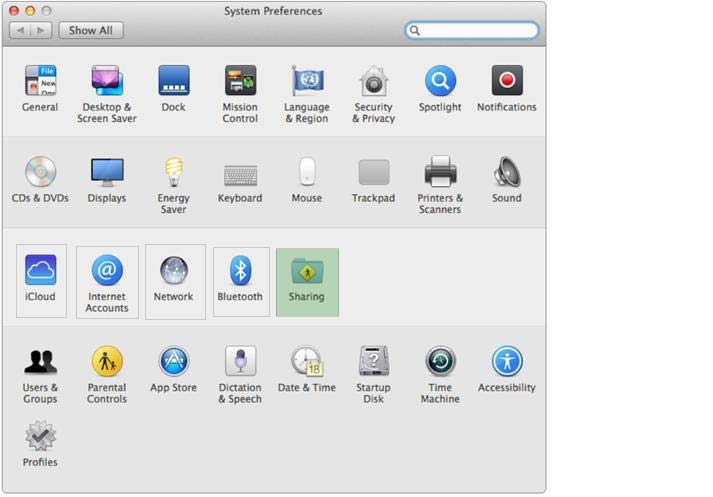The image size is (713, 497).
Task: Open the Bluetooth preferences pane
Action: click(241, 282)
